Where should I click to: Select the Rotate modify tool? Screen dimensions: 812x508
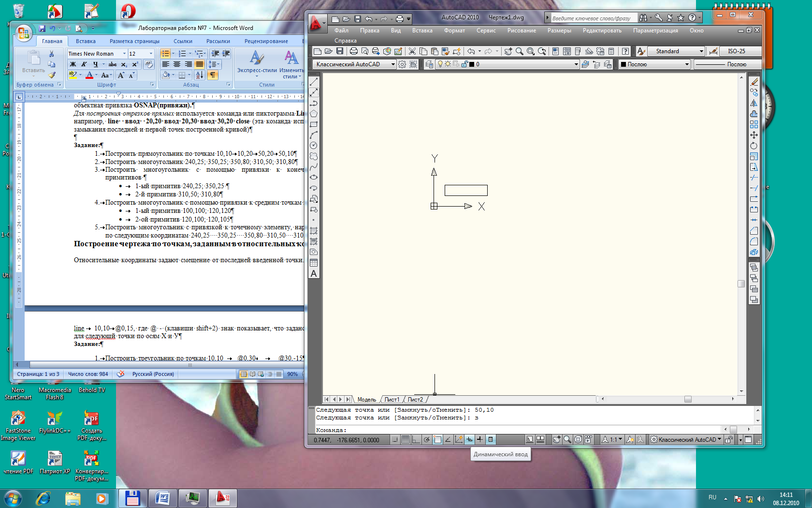tap(754, 146)
